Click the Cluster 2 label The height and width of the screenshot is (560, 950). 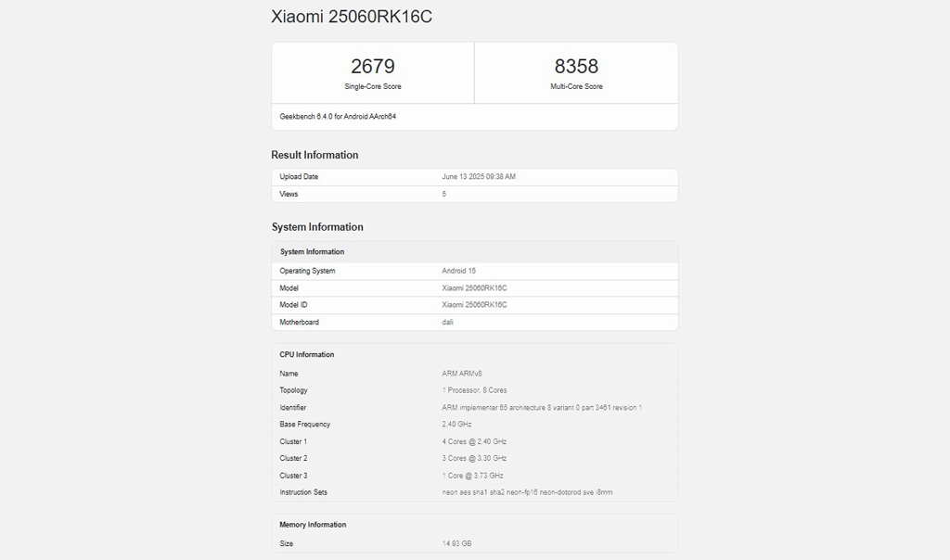click(x=293, y=458)
